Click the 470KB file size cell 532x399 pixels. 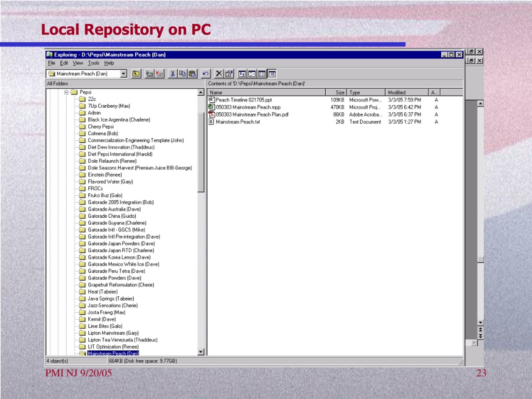[x=337, y=107]
